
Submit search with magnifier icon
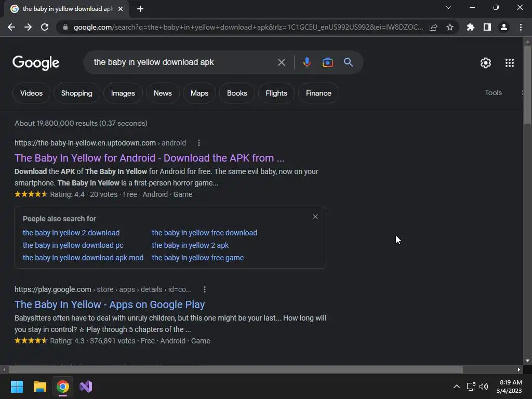pos(349,62)
